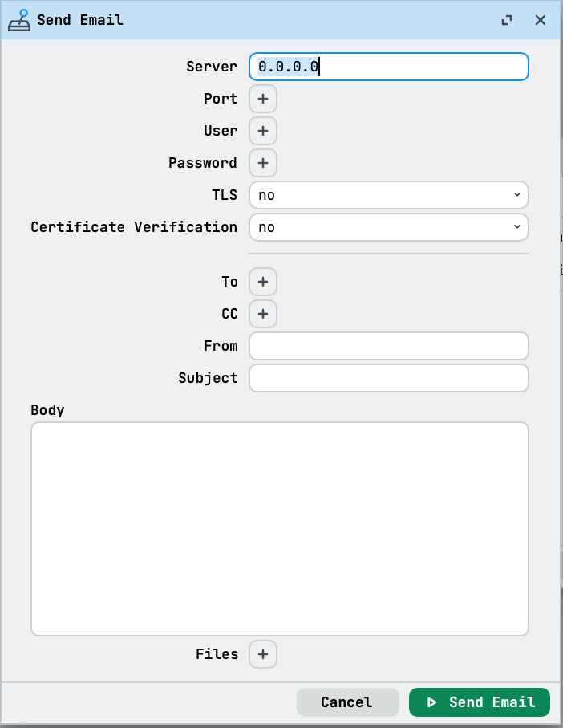This screenshot has height=728, width=563.
Task: Click the Subject input field
Action: pos(389,378)
